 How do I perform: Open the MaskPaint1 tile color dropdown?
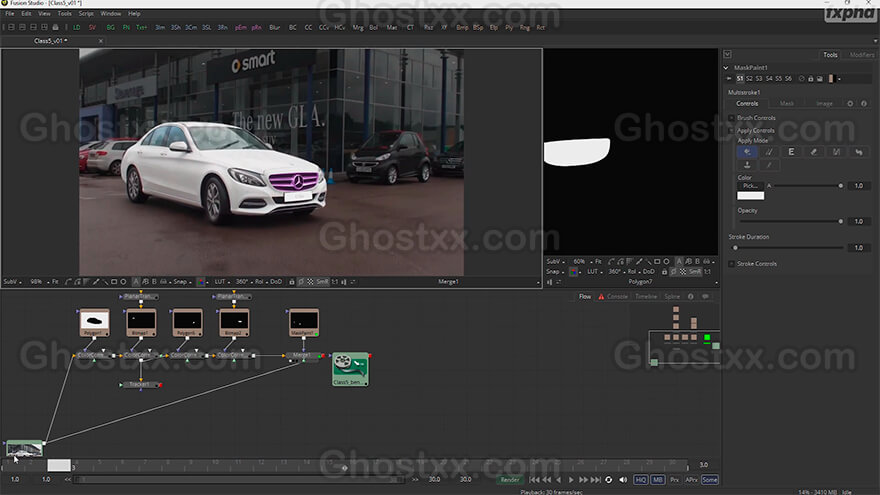coord(839,79)
